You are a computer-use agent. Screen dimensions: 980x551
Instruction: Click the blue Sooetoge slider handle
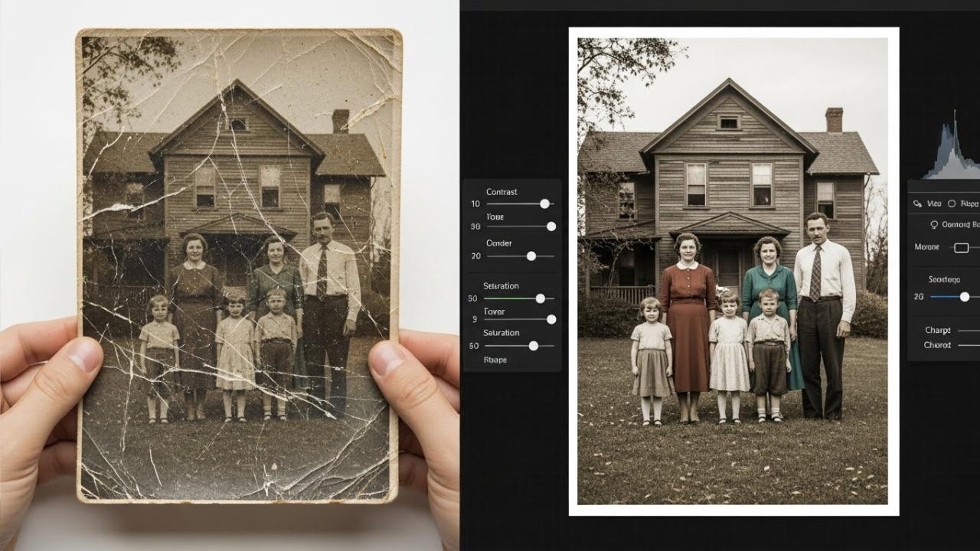pos(965,296)
